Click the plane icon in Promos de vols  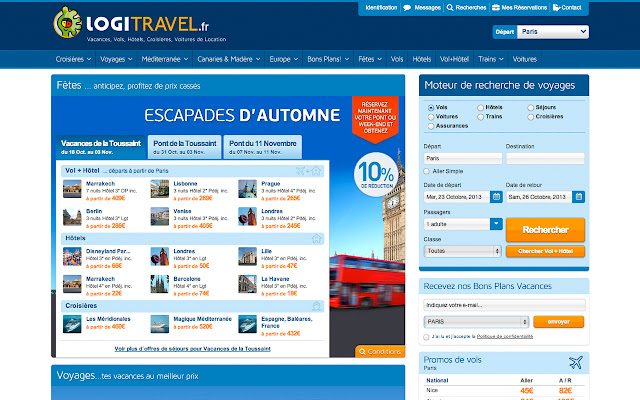[x=576, y=362]
